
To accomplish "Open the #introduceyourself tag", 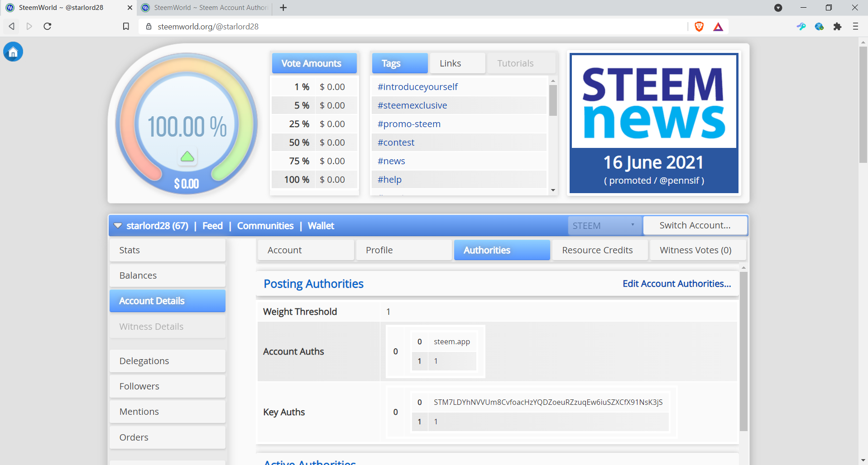I will coord(417,87).
